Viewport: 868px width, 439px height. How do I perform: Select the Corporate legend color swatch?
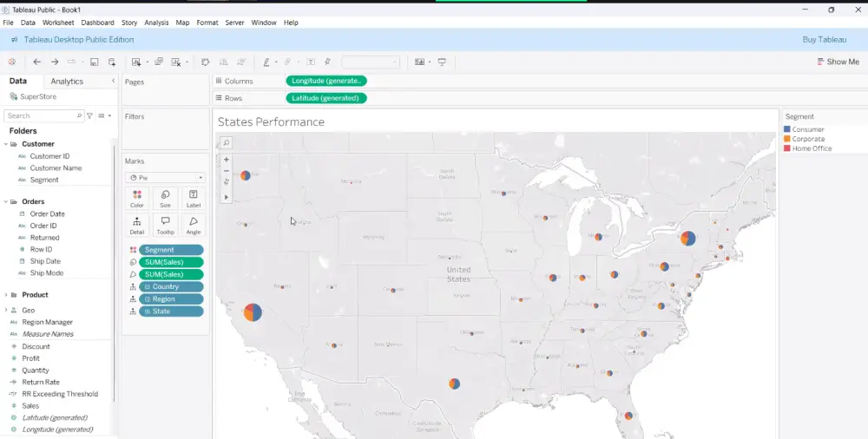(x=787, y=139)
